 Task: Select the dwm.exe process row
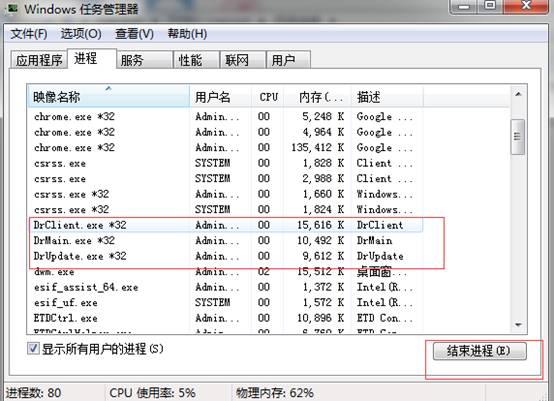click(226, 272)
